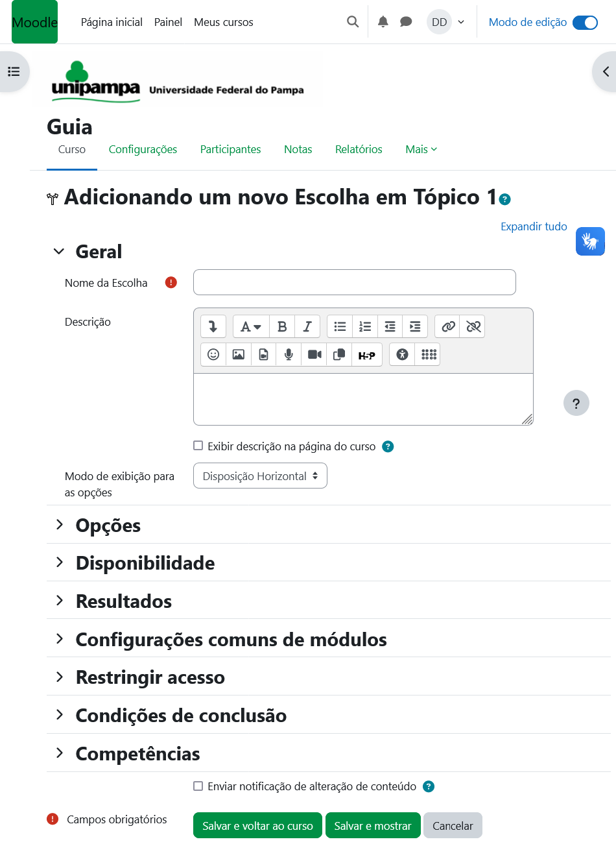616x846 pixels.
Task: Click the Expandir tudo link
Action: click(x=534, y=226)
